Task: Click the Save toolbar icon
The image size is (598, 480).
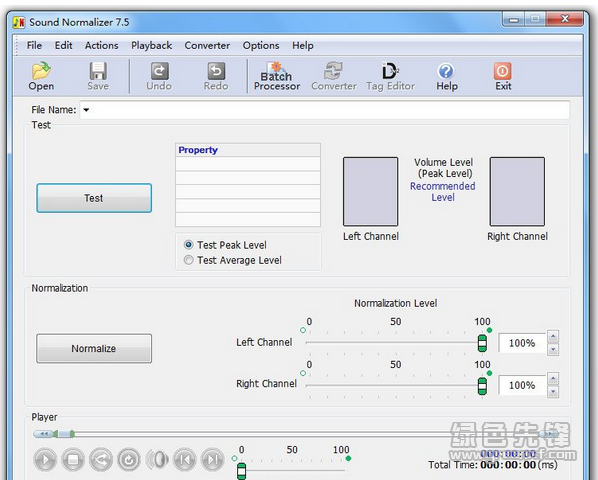Action: (98, 76)
